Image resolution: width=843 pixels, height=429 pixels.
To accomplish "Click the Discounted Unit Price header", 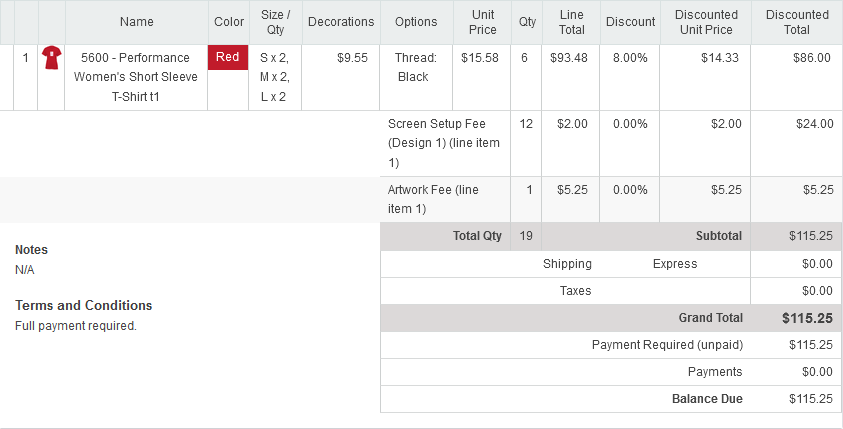I will [706, 22].
